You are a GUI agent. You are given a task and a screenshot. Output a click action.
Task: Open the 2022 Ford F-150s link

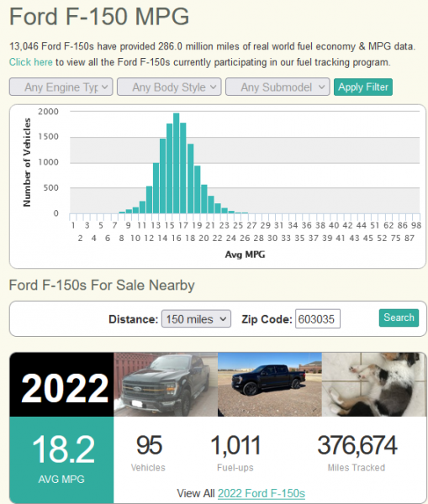tap(262, 493)
